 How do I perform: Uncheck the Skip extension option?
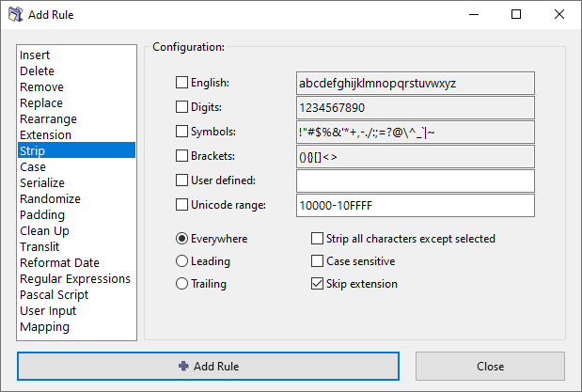pos(317,284)
